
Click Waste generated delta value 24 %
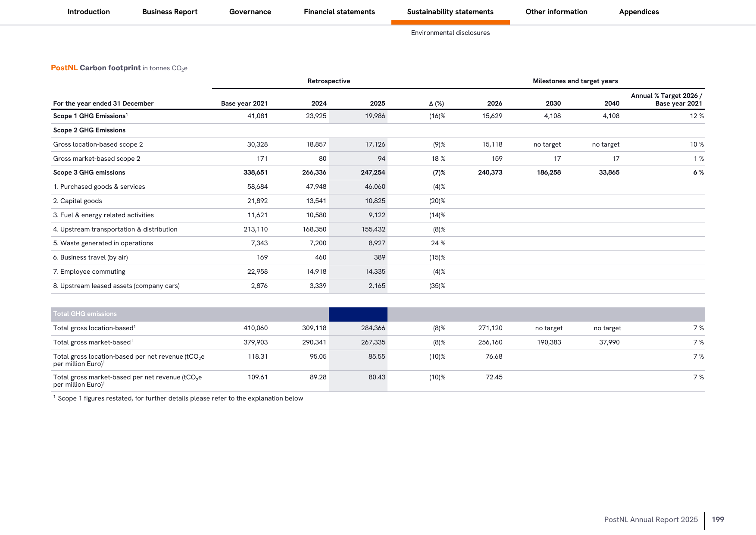point(438,243)
